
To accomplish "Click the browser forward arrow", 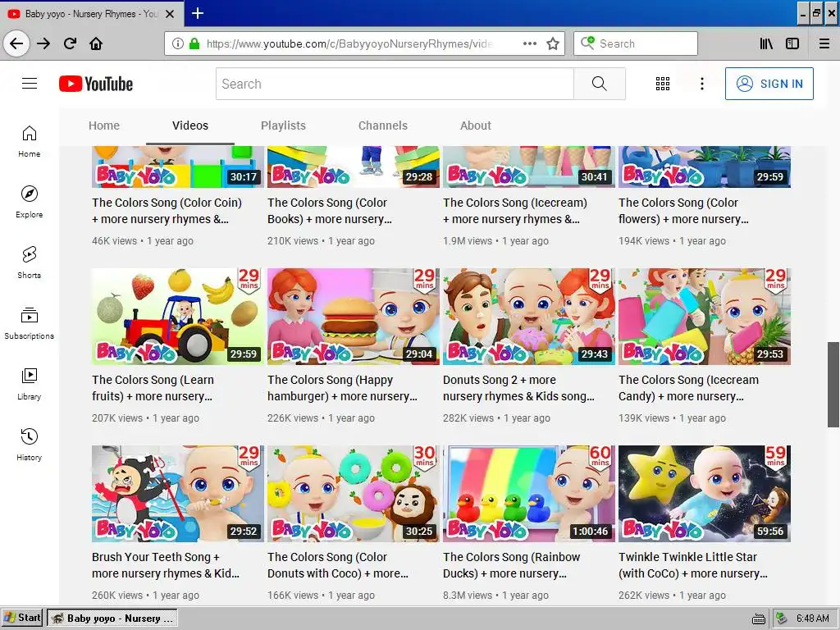I will tap(43, 43).
